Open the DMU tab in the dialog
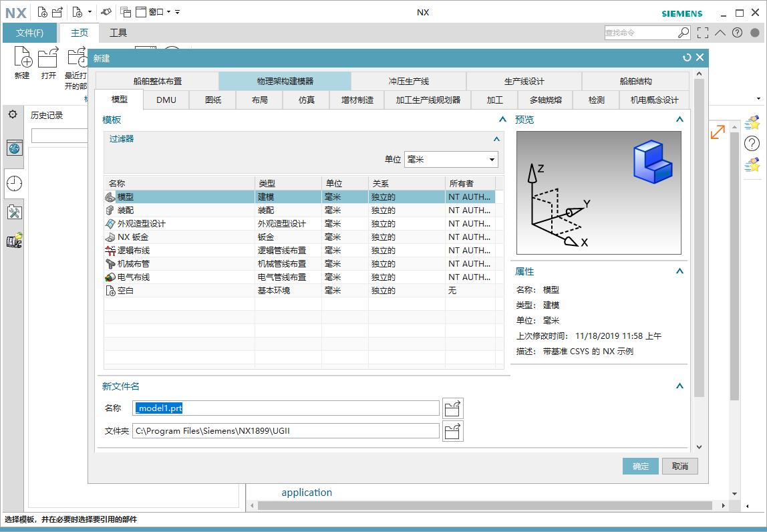This screenshot has height=532, width=767. (x=165, y=99)
